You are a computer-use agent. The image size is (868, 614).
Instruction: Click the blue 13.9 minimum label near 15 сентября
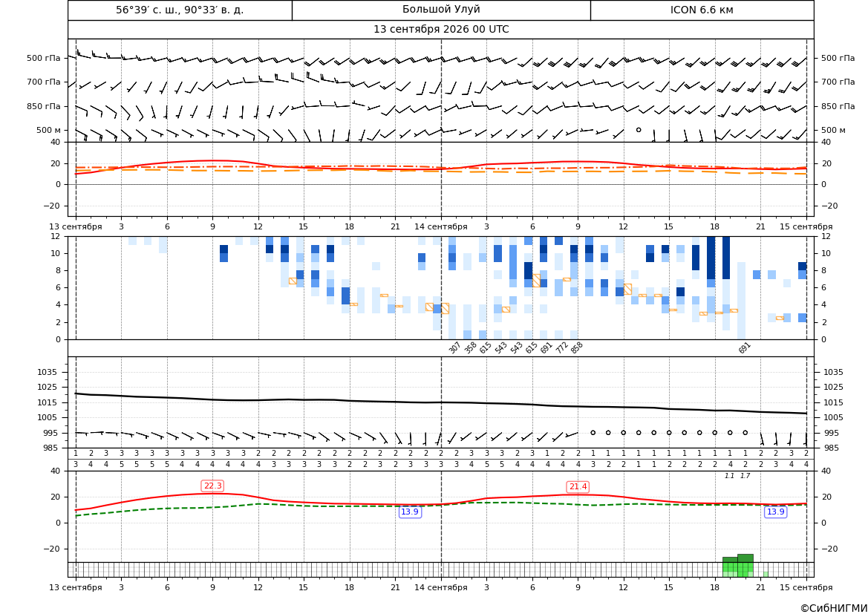pos(775,512)
